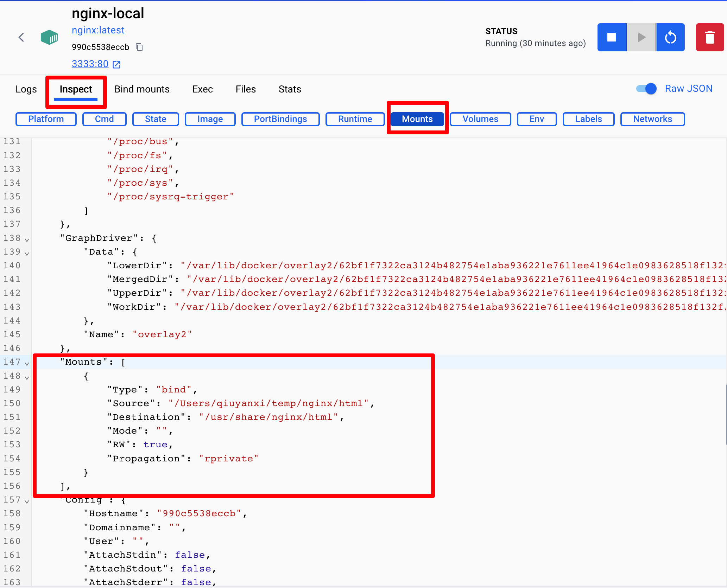Click the Running (30 minutes ago) status
727x588 pixels.
(536, 43)
